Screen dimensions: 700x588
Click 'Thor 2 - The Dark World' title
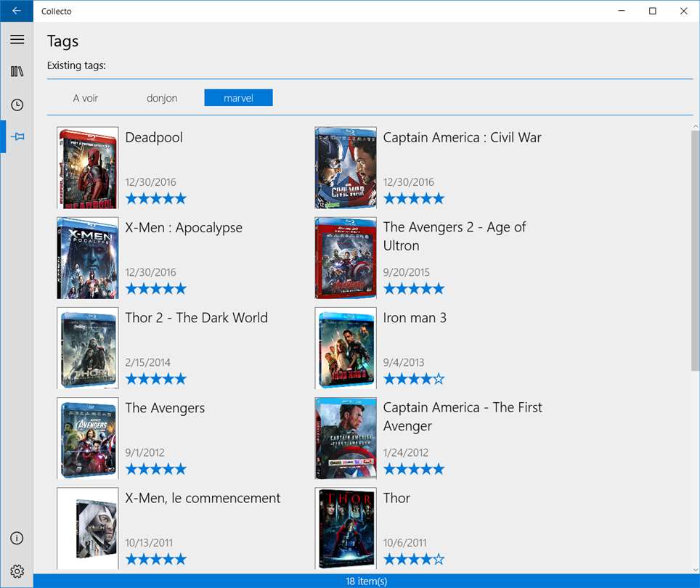[x=197, y=318]
